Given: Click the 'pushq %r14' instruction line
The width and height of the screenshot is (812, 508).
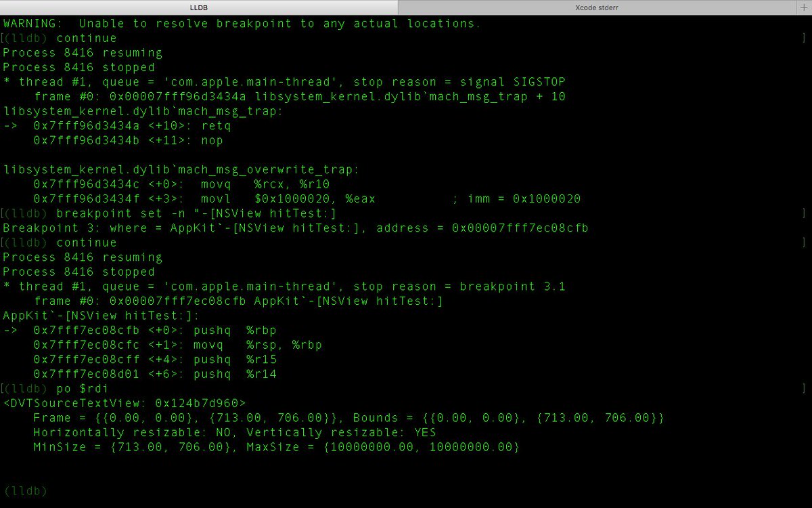Looking at the screenshot, I should pos(155,374).
